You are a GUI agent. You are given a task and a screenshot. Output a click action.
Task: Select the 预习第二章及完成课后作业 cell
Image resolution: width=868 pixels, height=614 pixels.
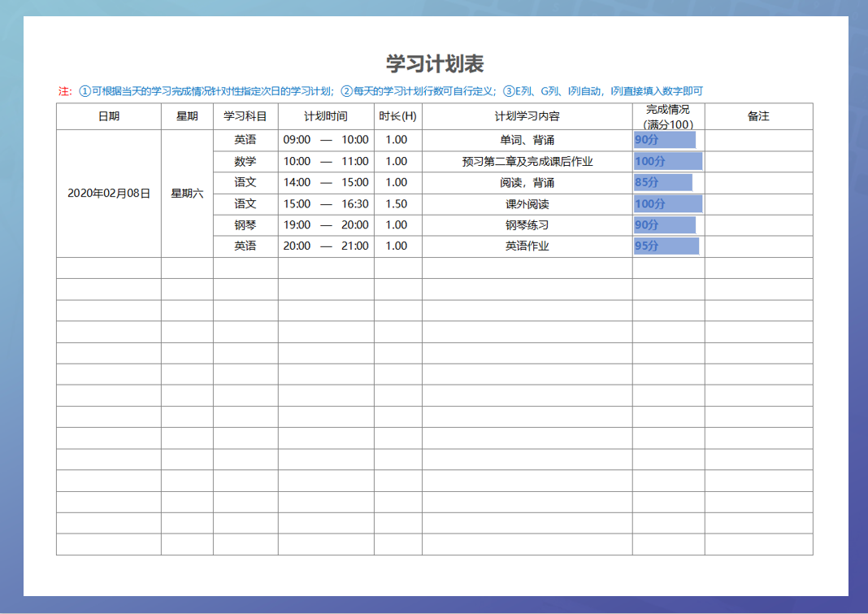[525, 161]
